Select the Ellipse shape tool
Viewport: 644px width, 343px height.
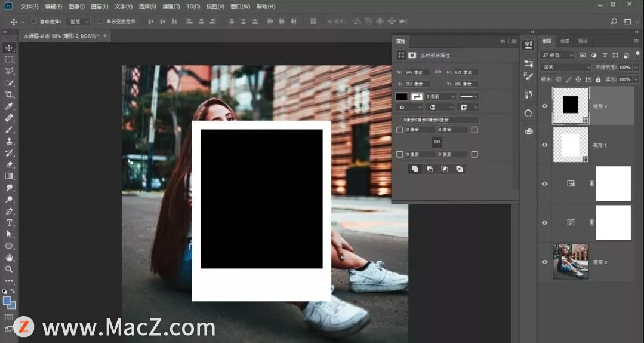(9, 246)
